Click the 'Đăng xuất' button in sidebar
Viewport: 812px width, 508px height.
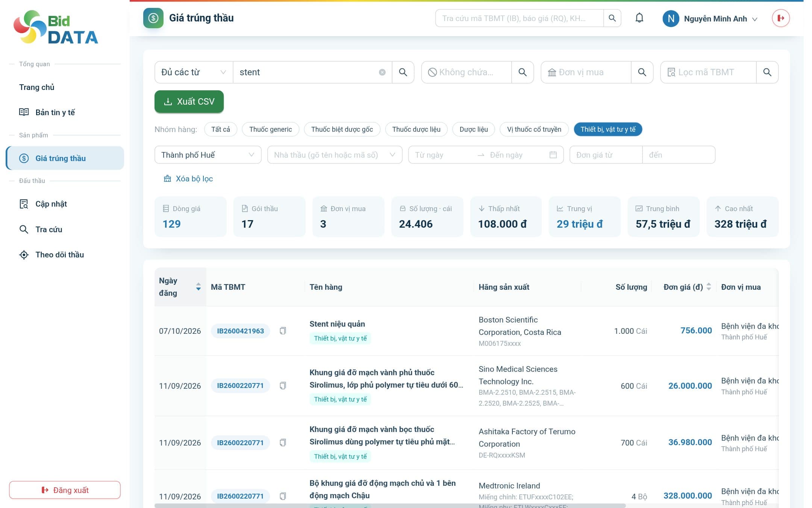coord(65,490)
